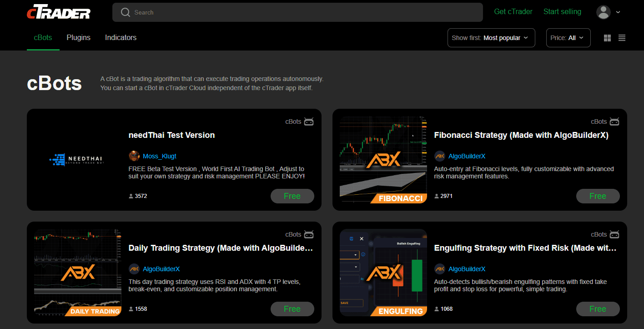Open Daily Trading Strategy title

coord(221,248)
